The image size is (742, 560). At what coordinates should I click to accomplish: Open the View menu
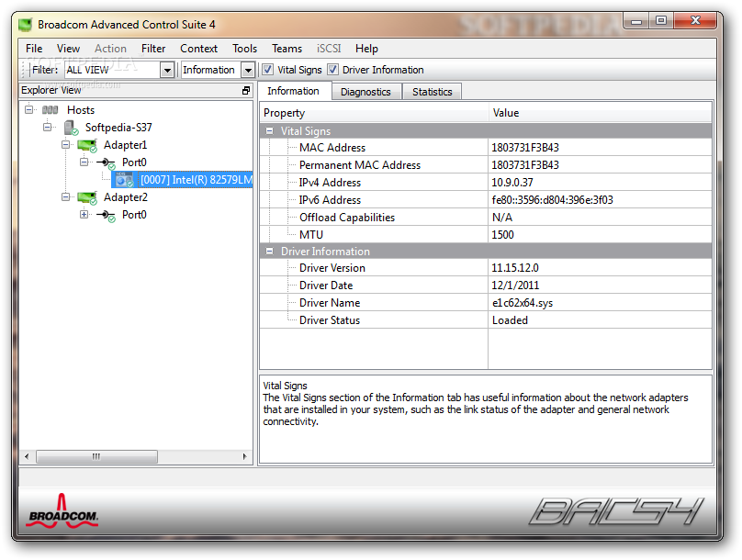click(x=68, y=49)
